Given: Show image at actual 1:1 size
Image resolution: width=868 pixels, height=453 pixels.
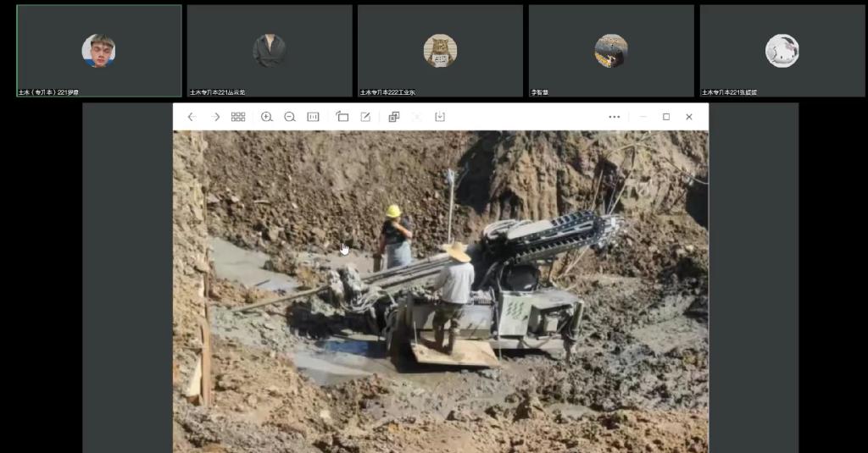Looking at the screenshot, I should 313,117.
